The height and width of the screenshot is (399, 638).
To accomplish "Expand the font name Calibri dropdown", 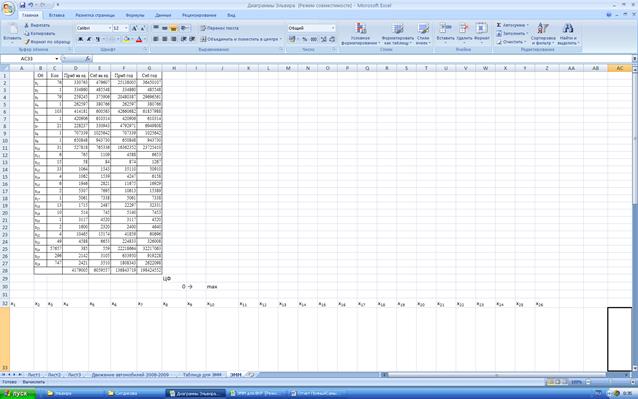I will (x=109, y=28).
